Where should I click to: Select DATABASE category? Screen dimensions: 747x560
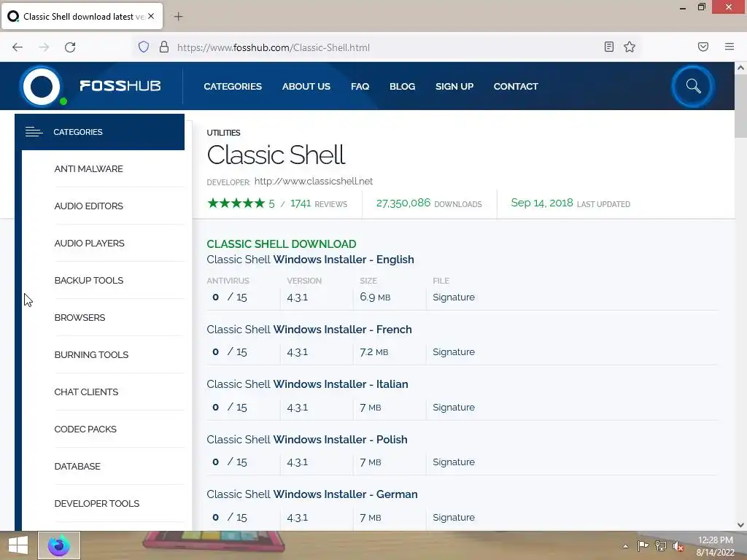77,466
